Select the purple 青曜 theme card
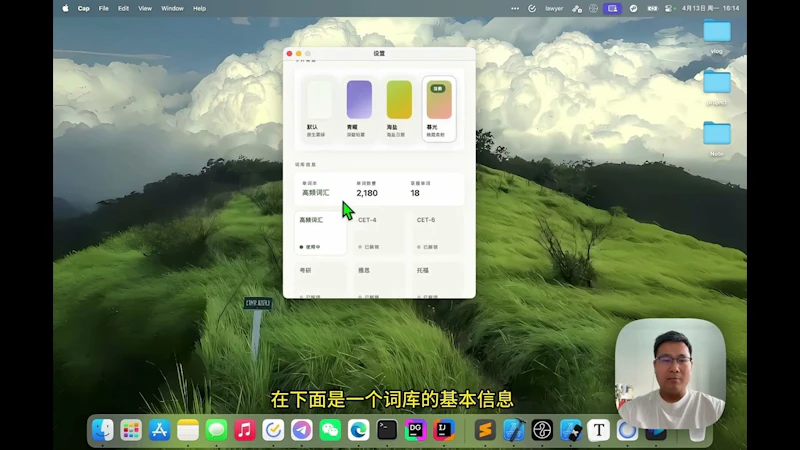The height and width of the screenshot is (450, 800). pyautogui.click(x=359, y=108)
